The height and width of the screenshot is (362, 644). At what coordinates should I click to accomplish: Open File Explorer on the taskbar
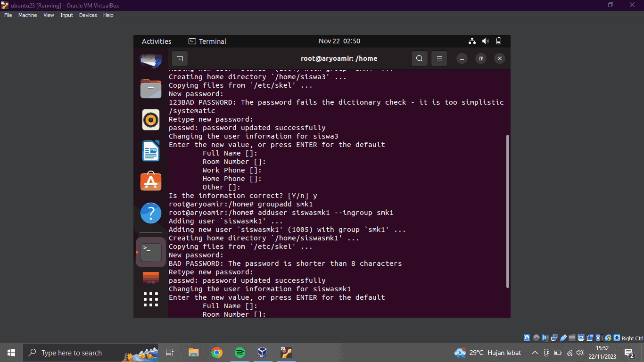click(x=194, y=353)
